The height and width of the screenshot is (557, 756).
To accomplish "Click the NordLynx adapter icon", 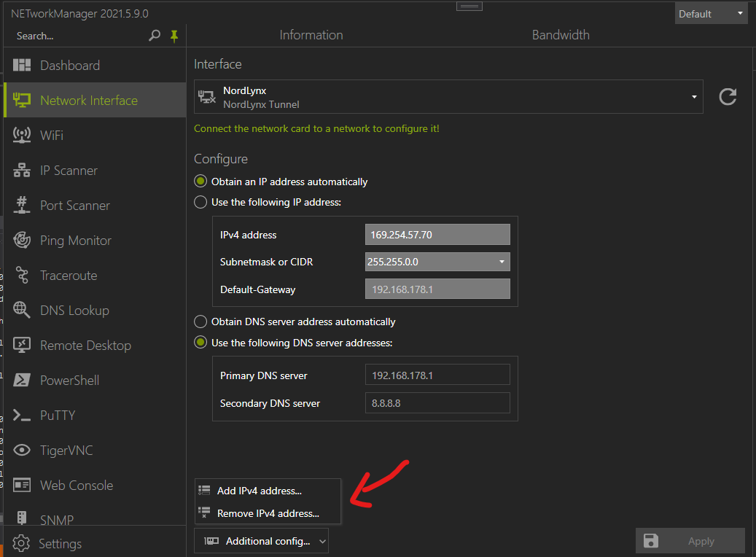I will pyautogui.click(x=207, y=97).
